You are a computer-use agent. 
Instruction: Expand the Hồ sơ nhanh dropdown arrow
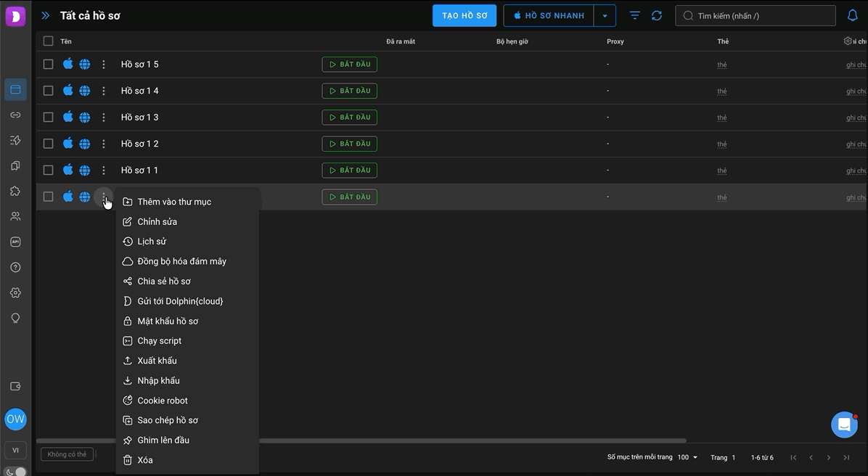(x=605, y=15)
